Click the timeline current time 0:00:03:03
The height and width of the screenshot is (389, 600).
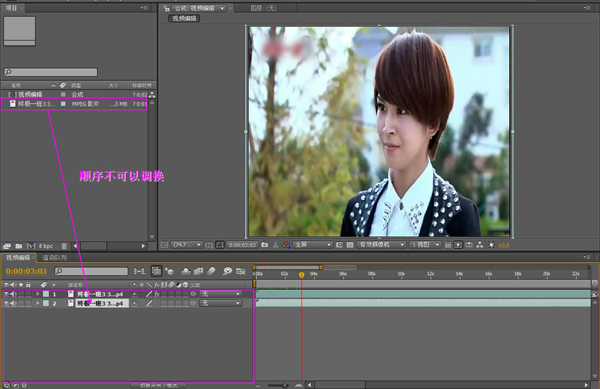point(26,271)
